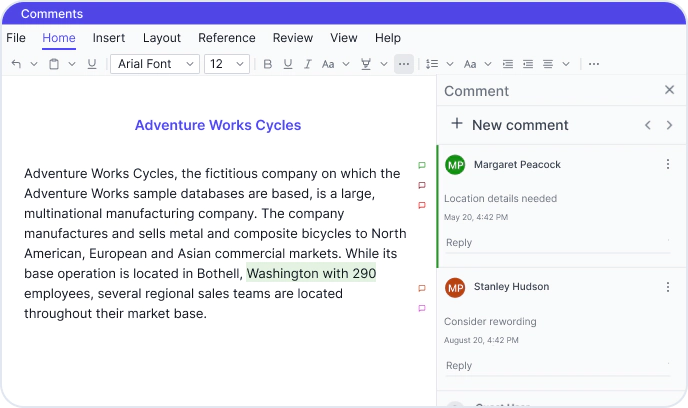Toggle Bold formatting
This screenshot has width=688, height=408.
coord(268,64)
